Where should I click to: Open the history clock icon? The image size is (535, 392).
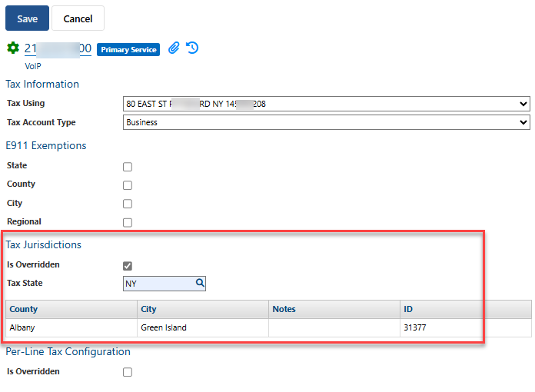tap(192, 48)
